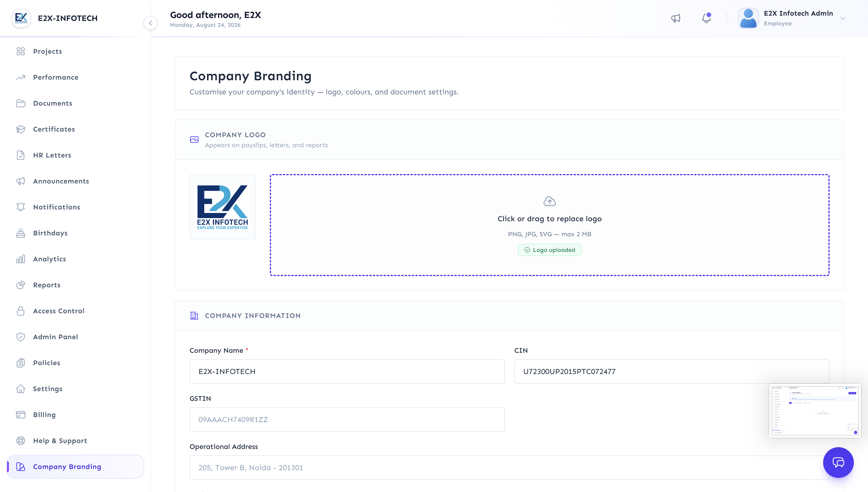Click 'PNG, JPG, SVG — max 2 MB' text
868x492 pixels.
(549, 234)
